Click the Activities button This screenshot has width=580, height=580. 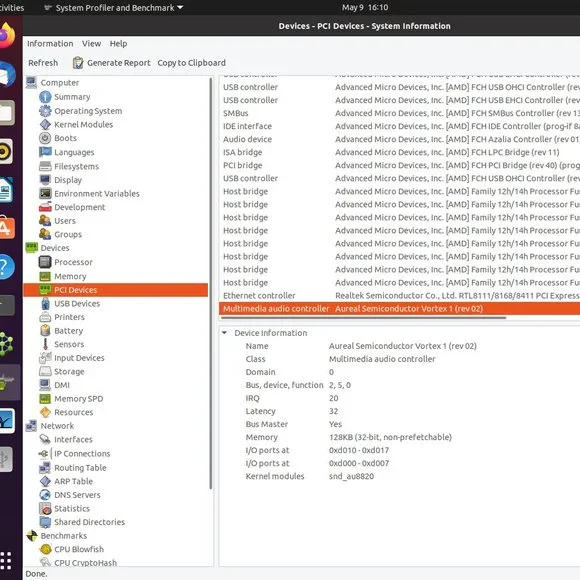pyautogui.click(x=12, y=7)
